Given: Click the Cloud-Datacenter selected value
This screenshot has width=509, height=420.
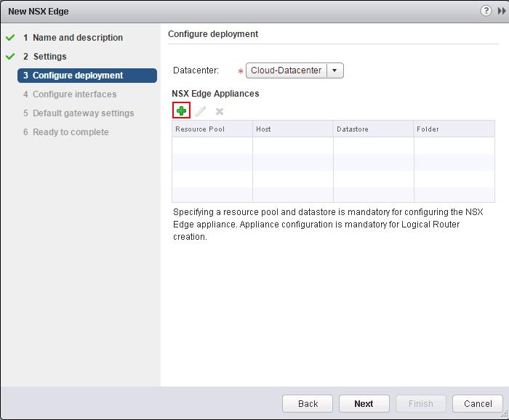Looking at the screenshot, I should (x=286, y=70).
